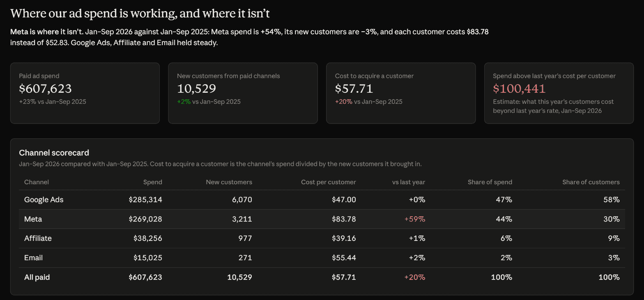Click the "Paid ad spend" card label
This screenshot has height=300, width=644.
pyautogui.click(x=39, y=76)
